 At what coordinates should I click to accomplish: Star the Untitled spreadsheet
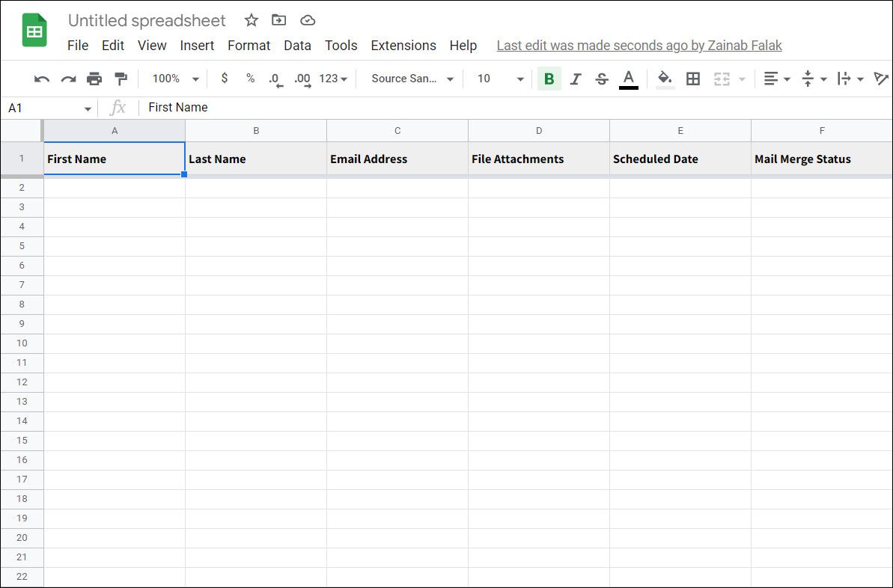coord(252,20)
